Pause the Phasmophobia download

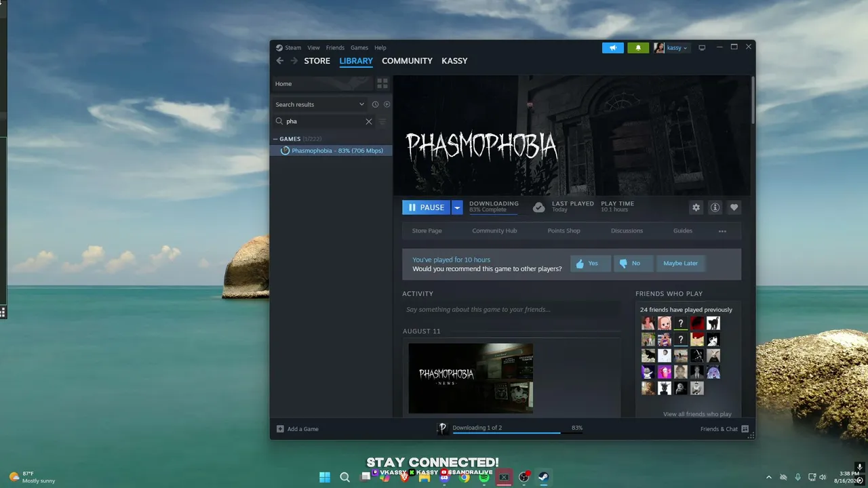pyautogui.click(x=427, y=207)
